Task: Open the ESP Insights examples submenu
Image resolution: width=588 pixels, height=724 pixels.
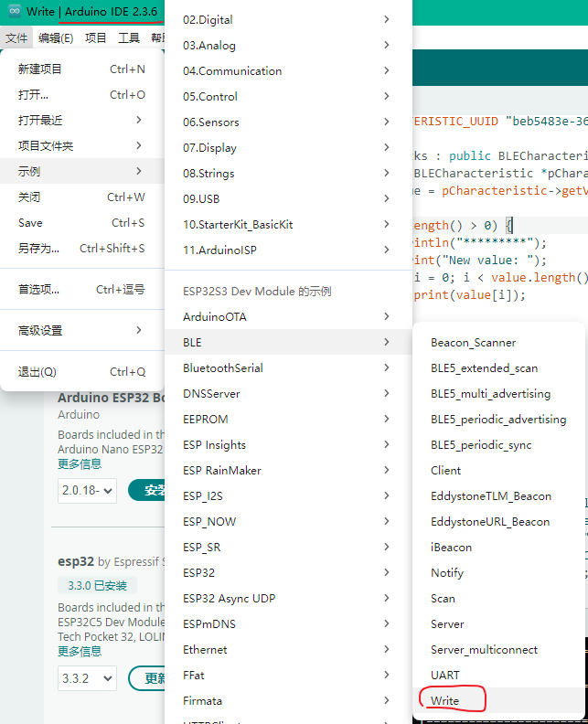Action: coord(288,444)
